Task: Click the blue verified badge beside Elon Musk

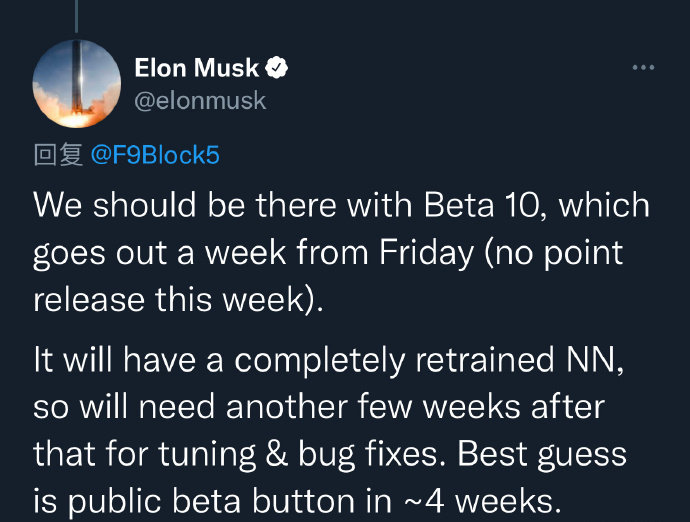Action: point(276,68)
